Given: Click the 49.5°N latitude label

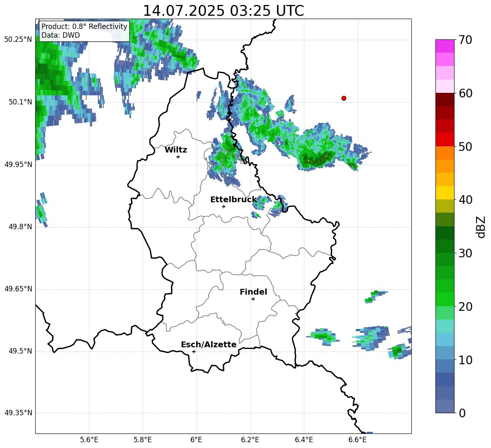Looking at the screenshot, I should point(20,351).
